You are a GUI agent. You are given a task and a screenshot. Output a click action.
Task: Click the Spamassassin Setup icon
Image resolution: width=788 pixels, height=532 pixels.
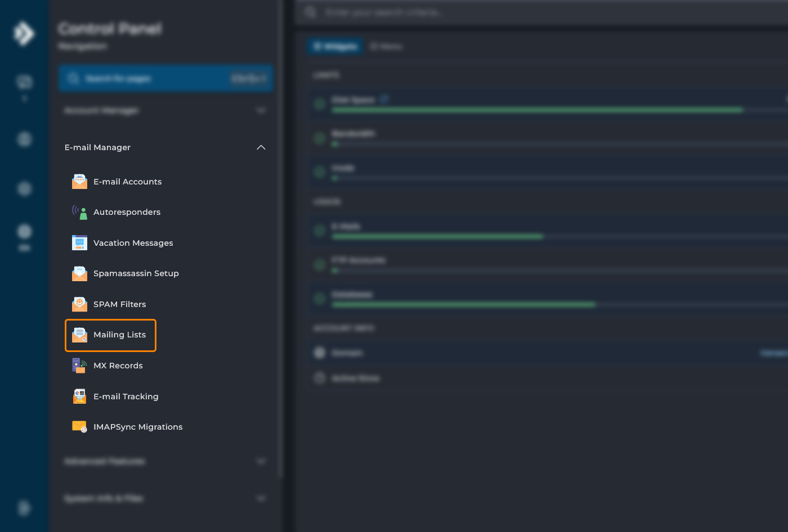click(x=79, y=273)
